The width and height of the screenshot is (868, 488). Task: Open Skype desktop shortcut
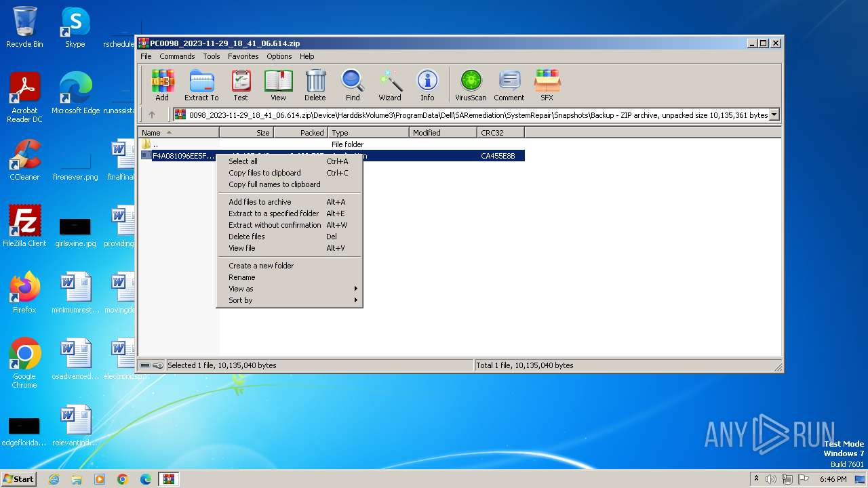[x=75, y=27]
